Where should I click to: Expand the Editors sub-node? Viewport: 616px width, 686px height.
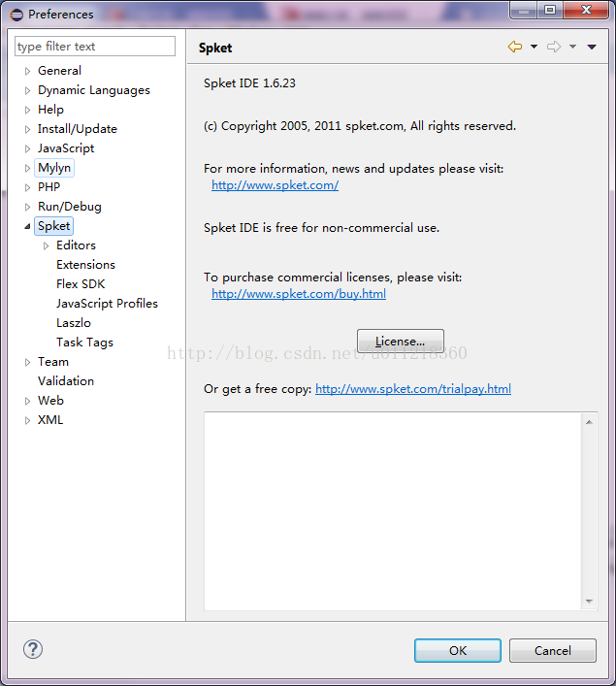pyautogui.click(x=46, y=245)
